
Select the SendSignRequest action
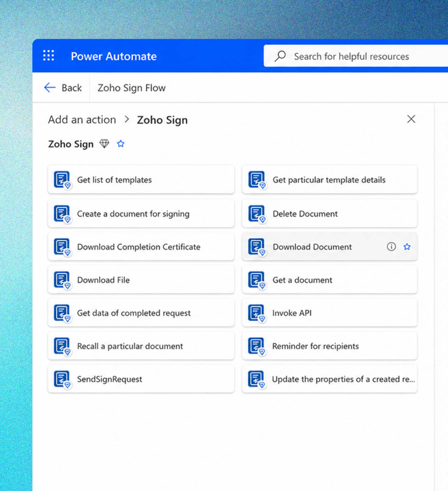coord(141,379)
